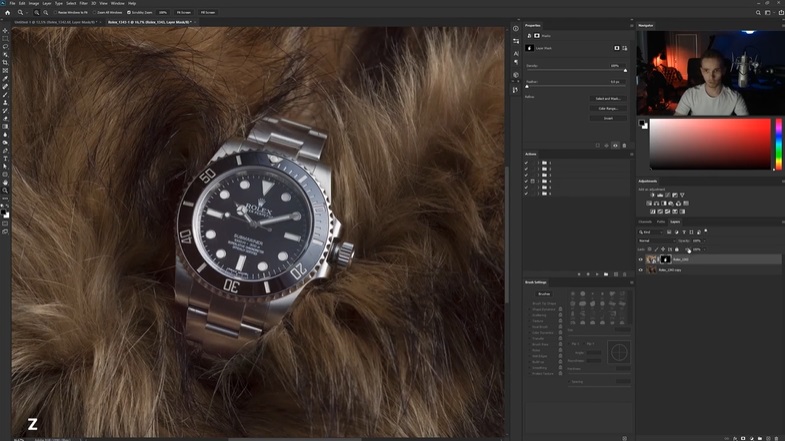Click the Home icon in options bar
Screen dimensions: 785x441
[7, 13]
